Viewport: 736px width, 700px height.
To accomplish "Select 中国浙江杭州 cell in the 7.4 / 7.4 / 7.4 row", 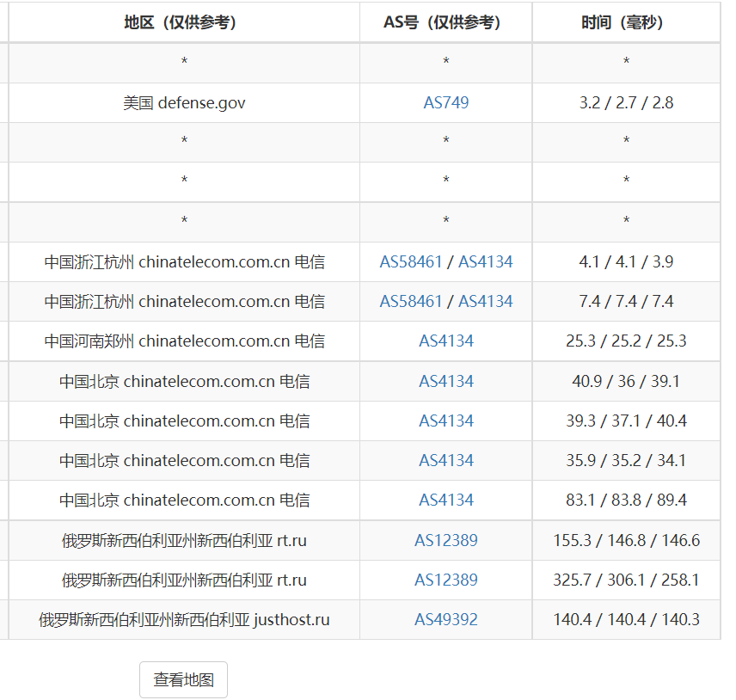I will click(184, 301).
